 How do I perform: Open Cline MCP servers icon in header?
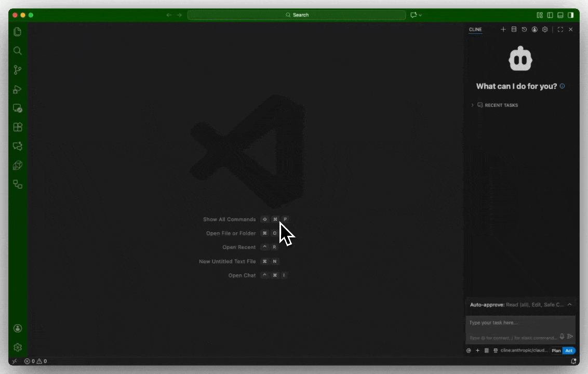point(514,29)
